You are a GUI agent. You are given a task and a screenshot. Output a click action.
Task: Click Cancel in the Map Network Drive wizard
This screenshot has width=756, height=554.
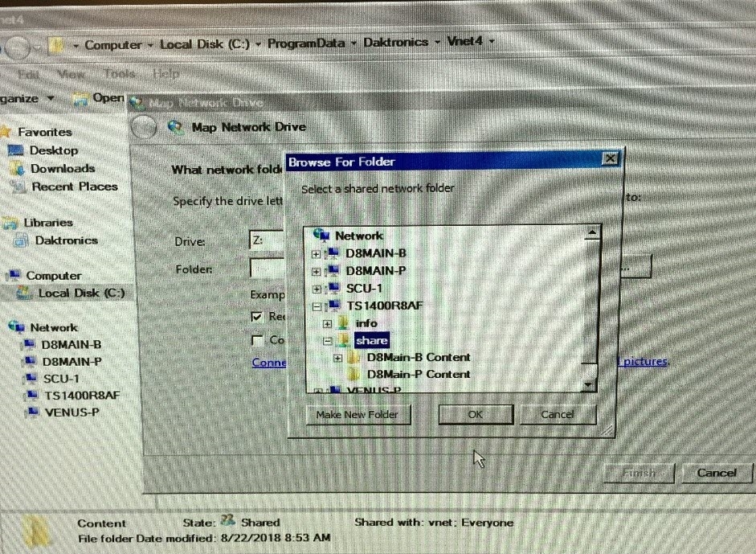coord(716,473)
